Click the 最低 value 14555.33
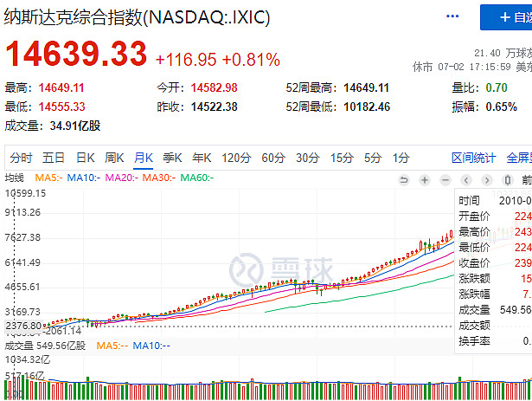The width and height of the screenshot is (532, 401). coord(61,107)
